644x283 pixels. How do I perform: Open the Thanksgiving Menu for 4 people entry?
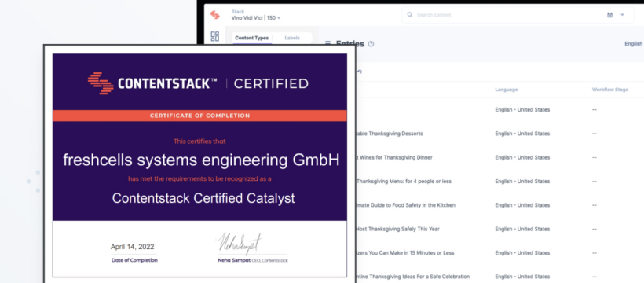click(404, 182)
